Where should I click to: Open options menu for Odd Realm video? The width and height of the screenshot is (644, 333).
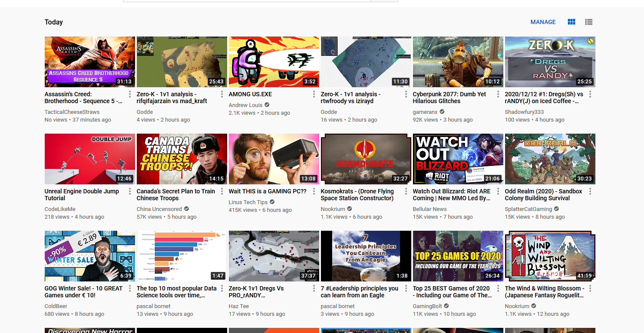(x=590, y=191)
